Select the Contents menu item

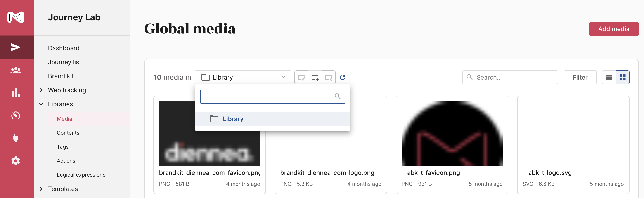(x=68, y=133)
